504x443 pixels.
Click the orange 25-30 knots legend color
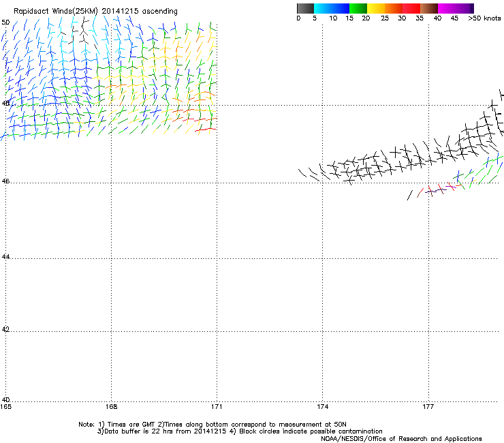point(394,8)
